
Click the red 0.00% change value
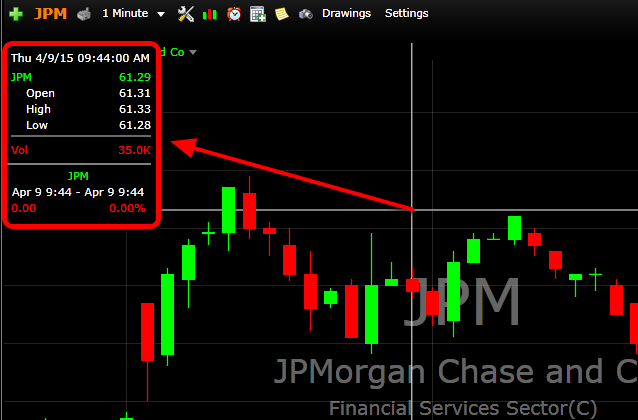[127, 208]
